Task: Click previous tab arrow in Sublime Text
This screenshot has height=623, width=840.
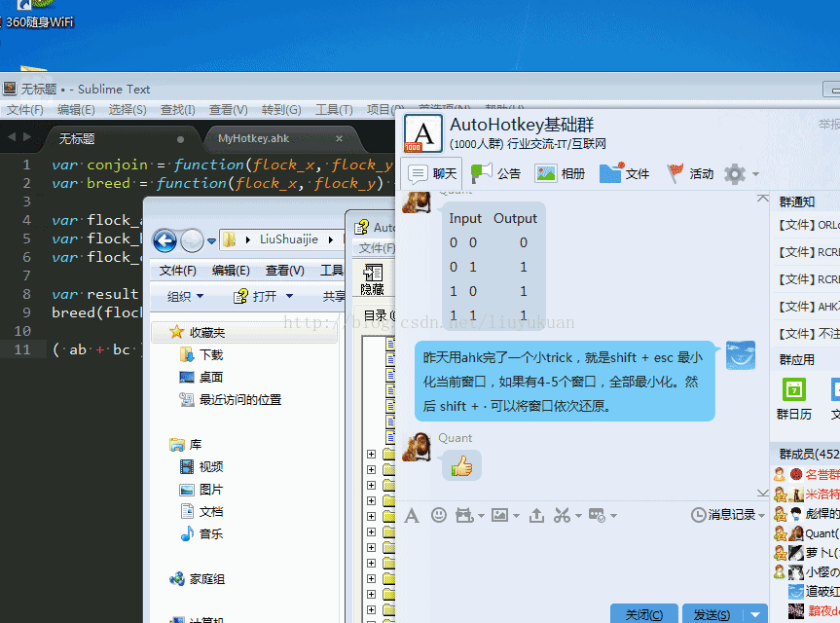Action: tap(12, 137)
